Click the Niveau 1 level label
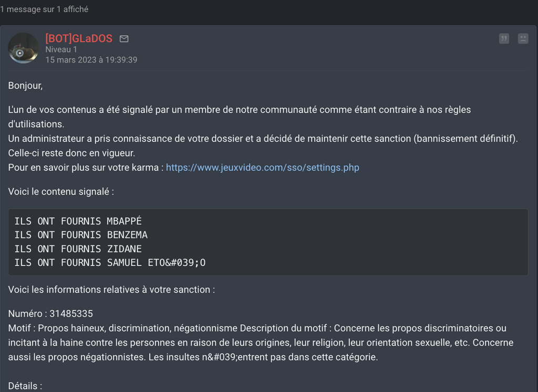The height and width of the screenshot is (392, 538). (61, 49)
